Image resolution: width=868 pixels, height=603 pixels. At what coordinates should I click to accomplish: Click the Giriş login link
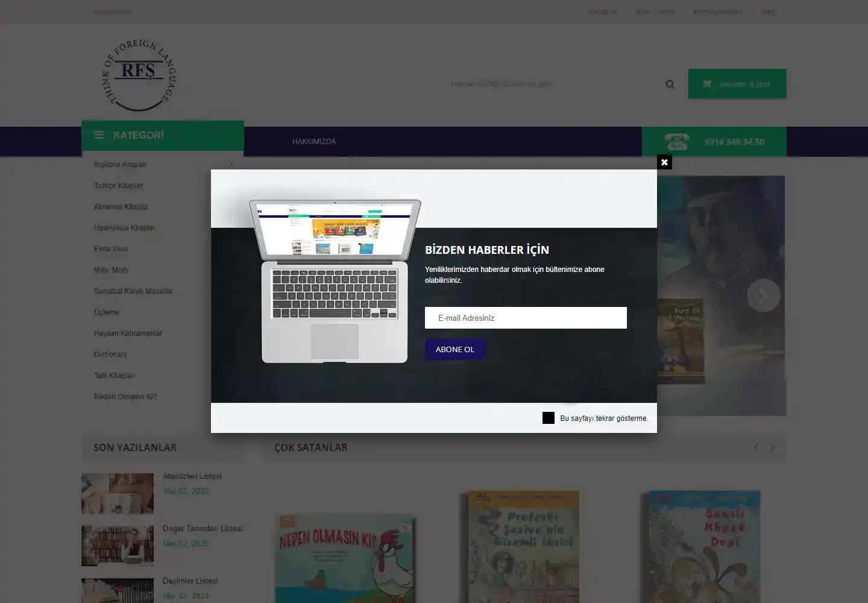click(x=767, y=12)
